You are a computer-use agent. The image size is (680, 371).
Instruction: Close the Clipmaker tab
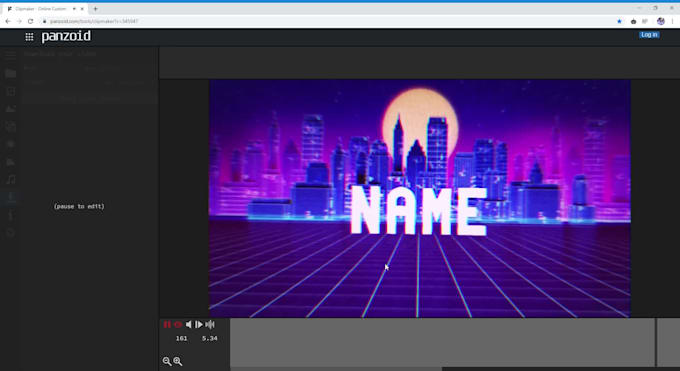click(82, 9)
